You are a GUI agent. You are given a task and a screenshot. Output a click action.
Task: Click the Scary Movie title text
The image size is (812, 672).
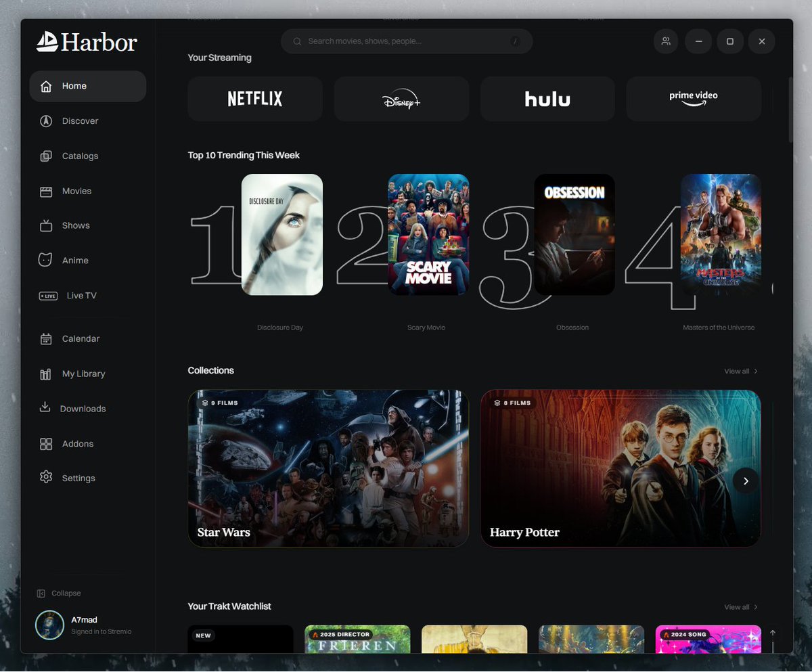[x=426, y=328]
